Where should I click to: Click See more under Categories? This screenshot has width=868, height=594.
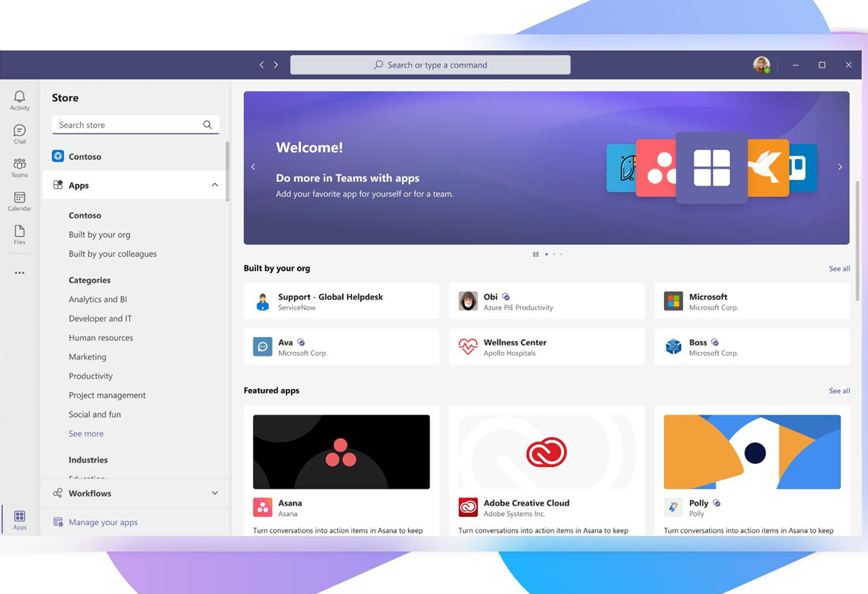(86, 434)
